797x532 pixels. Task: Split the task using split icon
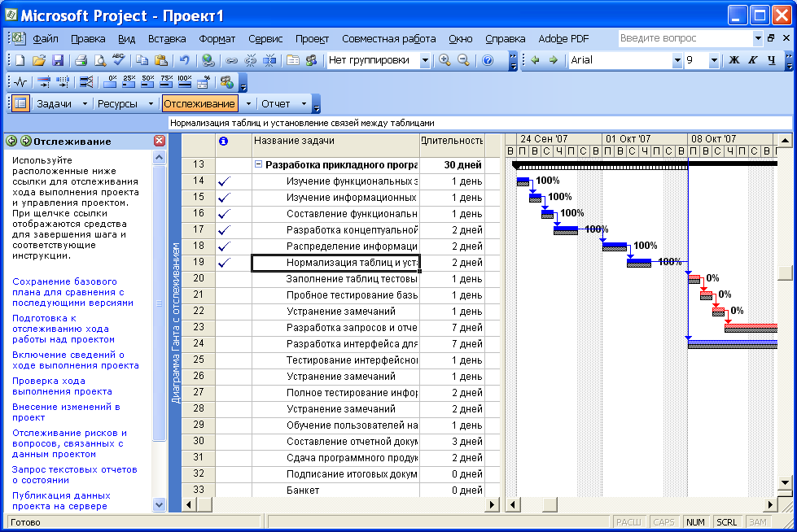269,60
